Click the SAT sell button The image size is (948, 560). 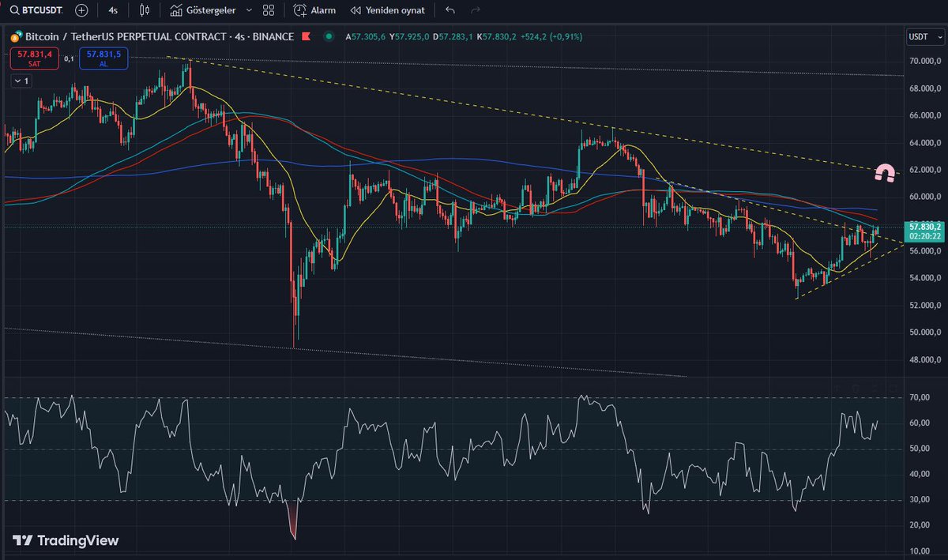tap(34, 58)
